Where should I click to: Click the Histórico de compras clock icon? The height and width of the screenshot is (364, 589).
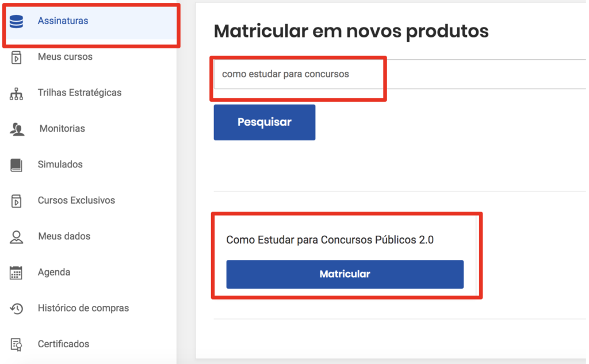[17, 309]
